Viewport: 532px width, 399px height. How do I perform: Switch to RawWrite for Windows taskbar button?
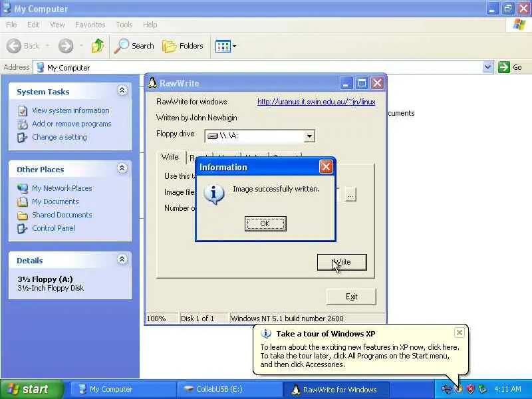[x=336, y=389]
